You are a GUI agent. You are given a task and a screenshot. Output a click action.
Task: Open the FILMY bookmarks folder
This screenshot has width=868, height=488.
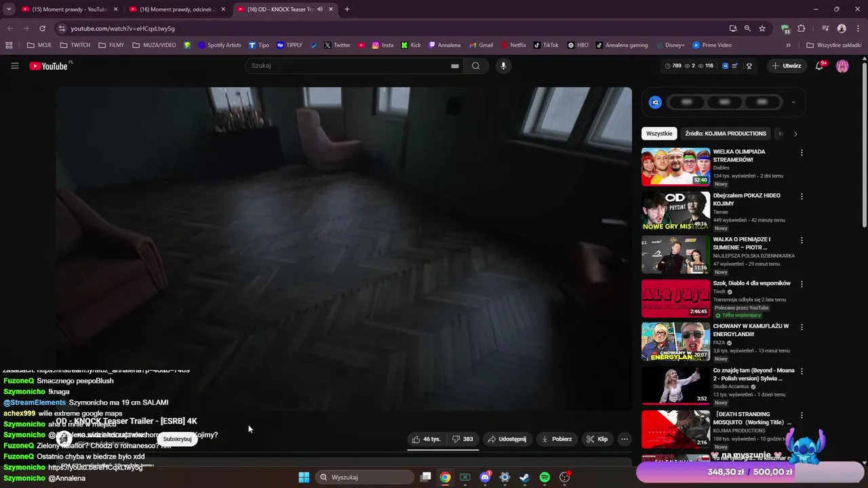(x=111, y=45)
